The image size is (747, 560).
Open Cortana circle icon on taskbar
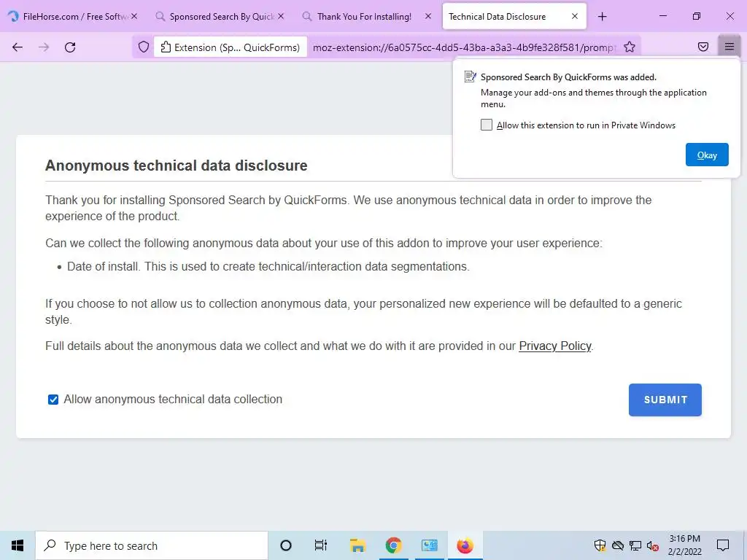[x=286, y=545]
